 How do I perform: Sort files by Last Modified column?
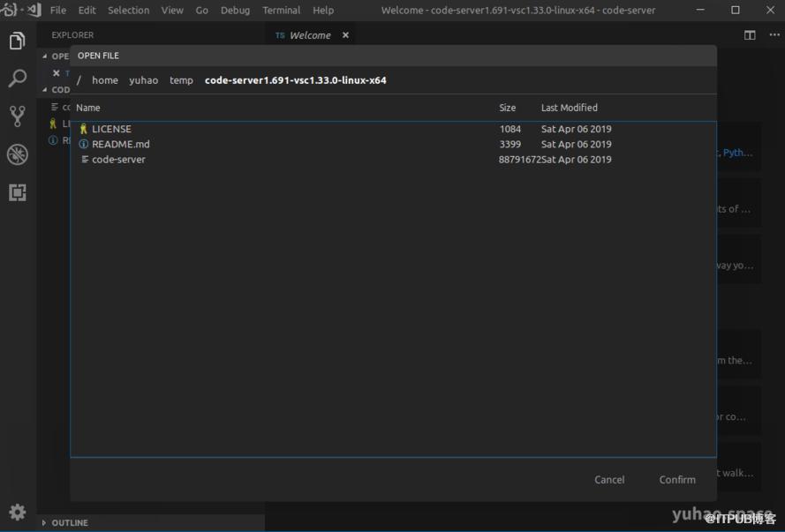click(x=570, y=108)
